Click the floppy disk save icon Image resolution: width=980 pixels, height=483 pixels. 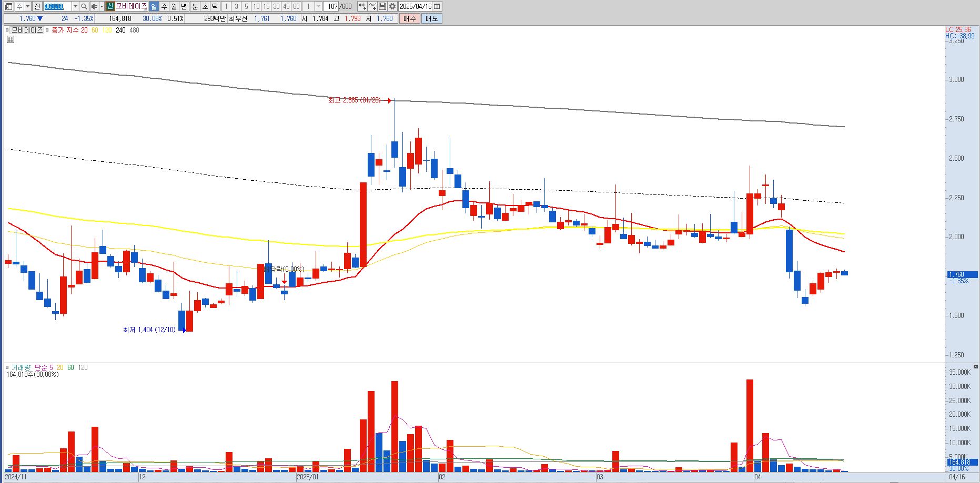[x=382, y=6]
